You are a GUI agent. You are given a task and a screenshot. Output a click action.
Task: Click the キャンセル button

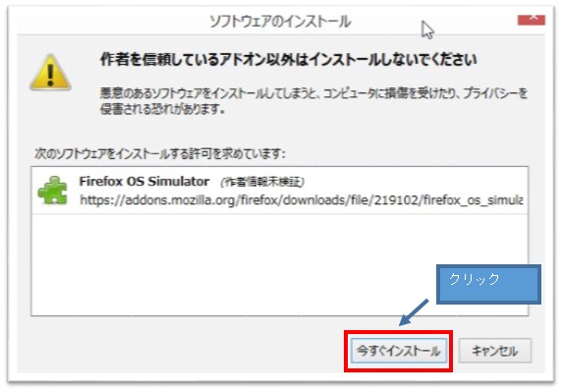(x=495, y=351)
